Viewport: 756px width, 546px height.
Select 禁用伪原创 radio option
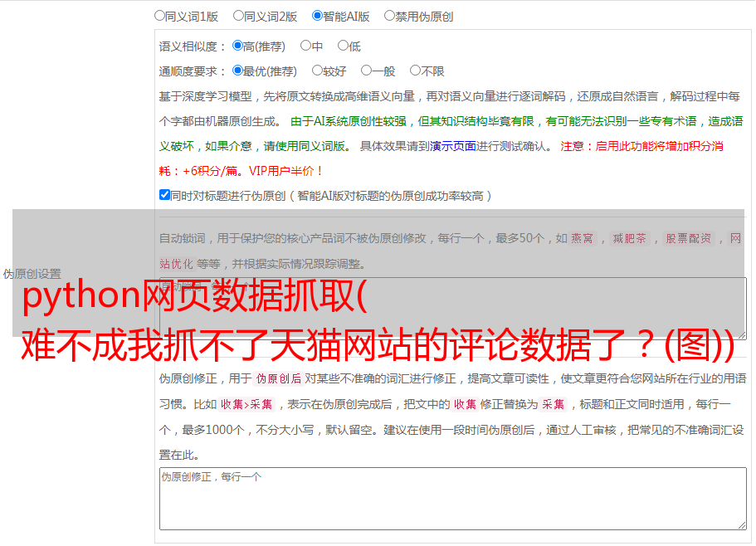point(389,16)
